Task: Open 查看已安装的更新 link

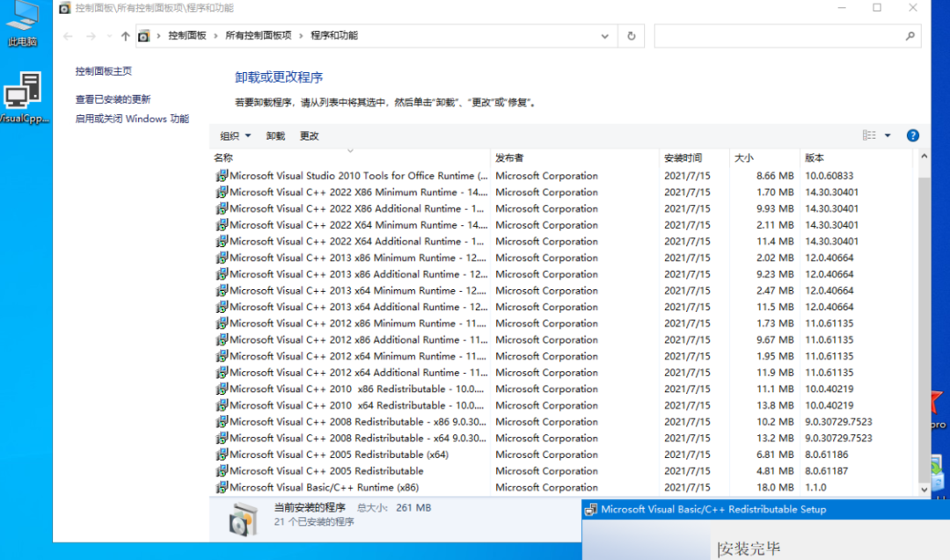Action: [113, 99]
